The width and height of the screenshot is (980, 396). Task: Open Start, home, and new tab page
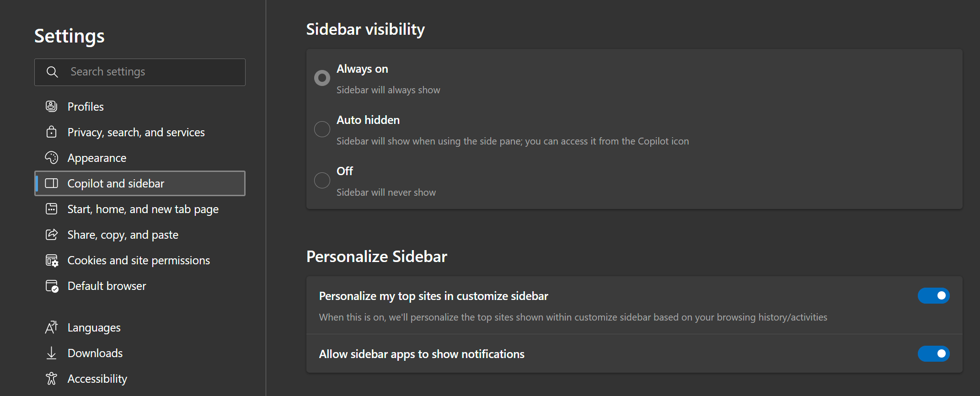pos(143,209)
